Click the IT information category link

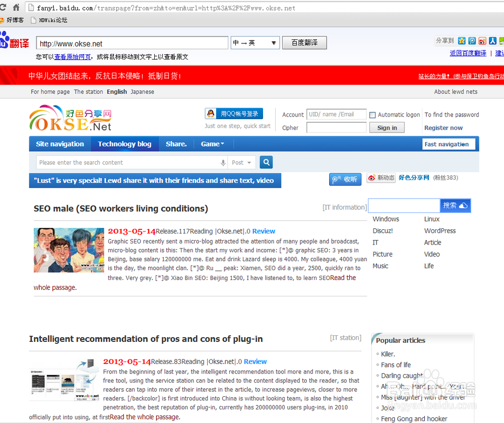pos(344,207)
